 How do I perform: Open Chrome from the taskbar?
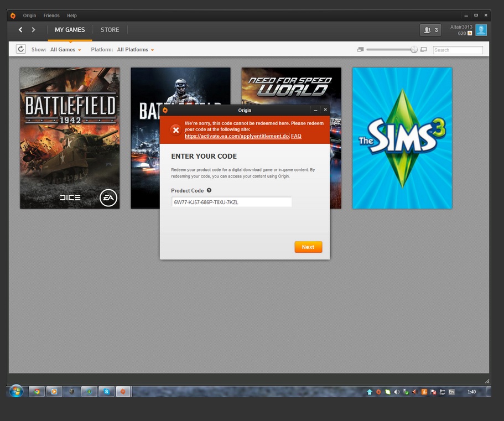click(37, 392)
